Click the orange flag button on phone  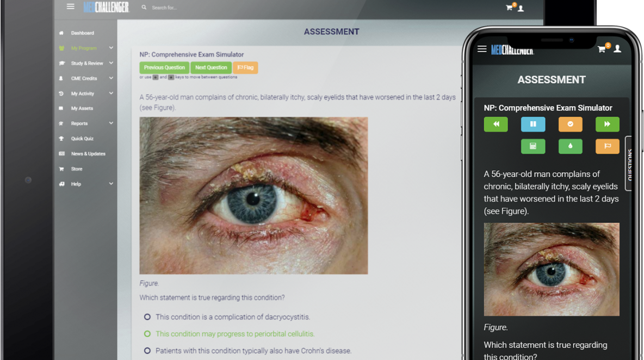coord(608,146)
